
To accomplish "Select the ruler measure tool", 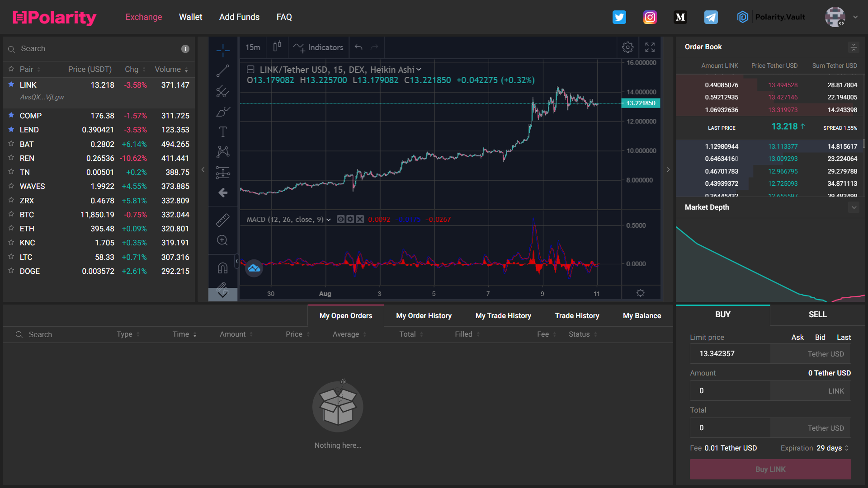I will click(223, 220).
